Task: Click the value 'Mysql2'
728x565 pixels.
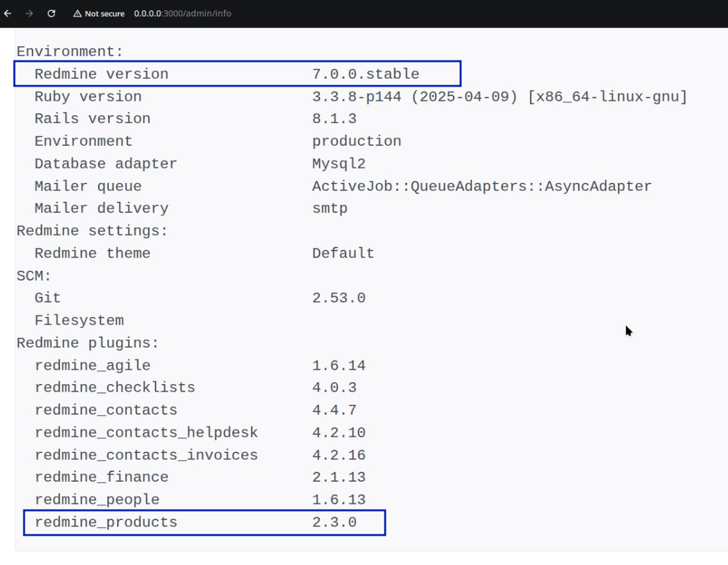Action: 339,164
